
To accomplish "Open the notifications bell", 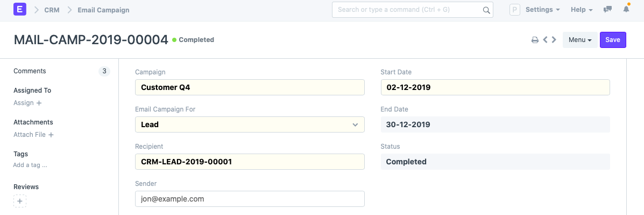I will 626,9.
